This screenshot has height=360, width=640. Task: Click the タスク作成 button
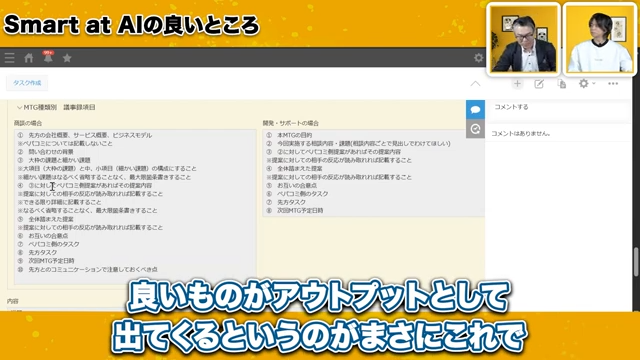(27, 83)
